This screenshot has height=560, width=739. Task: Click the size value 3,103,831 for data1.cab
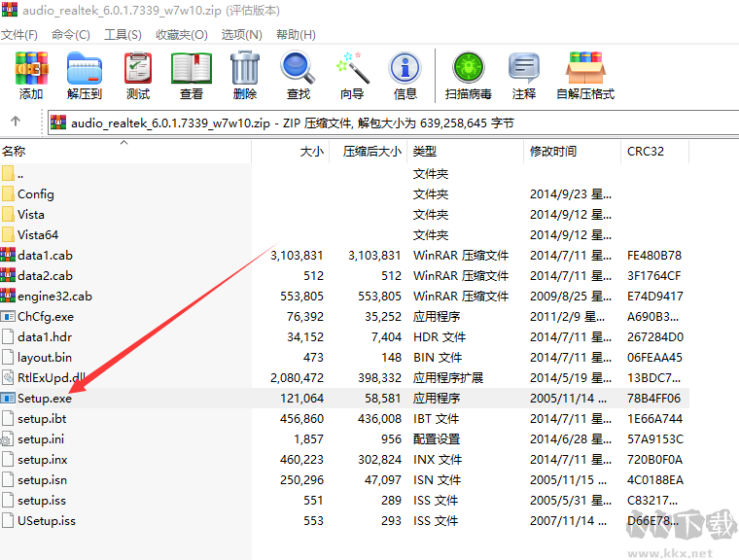tap(297, 256)
